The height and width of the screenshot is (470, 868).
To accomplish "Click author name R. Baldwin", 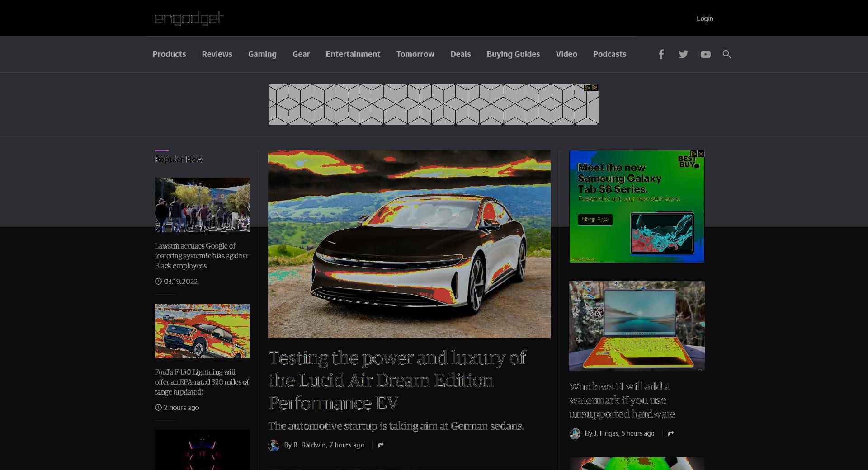I will (x=309, y=445).
